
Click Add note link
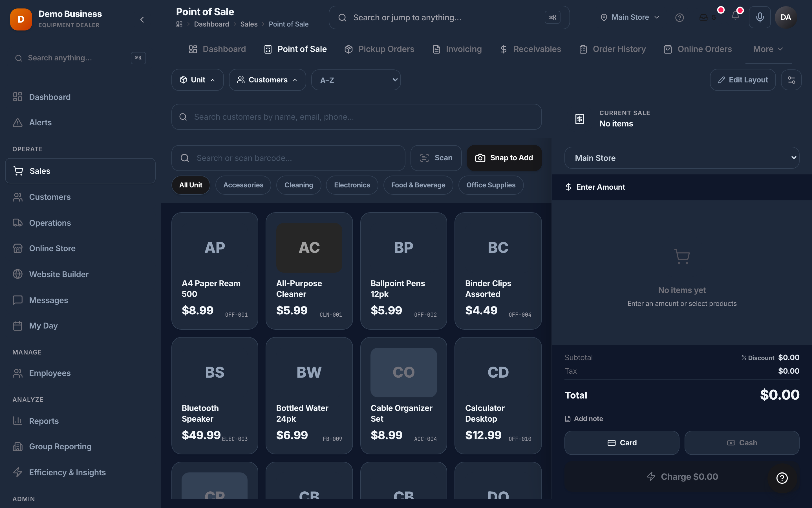pos(584,419)
